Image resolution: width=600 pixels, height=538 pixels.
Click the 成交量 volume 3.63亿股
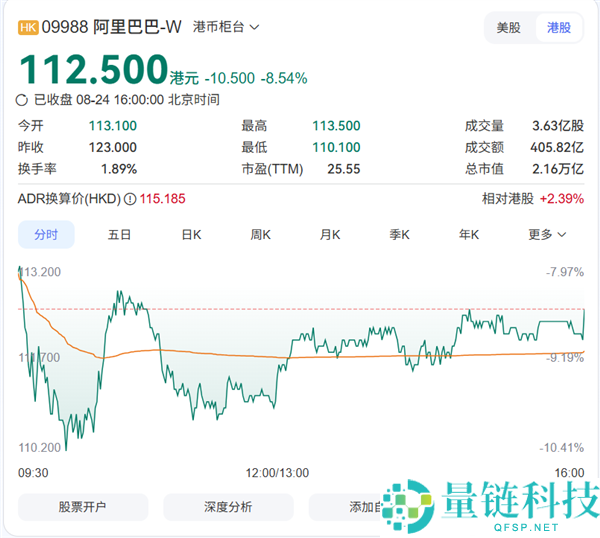click(558, 126)
